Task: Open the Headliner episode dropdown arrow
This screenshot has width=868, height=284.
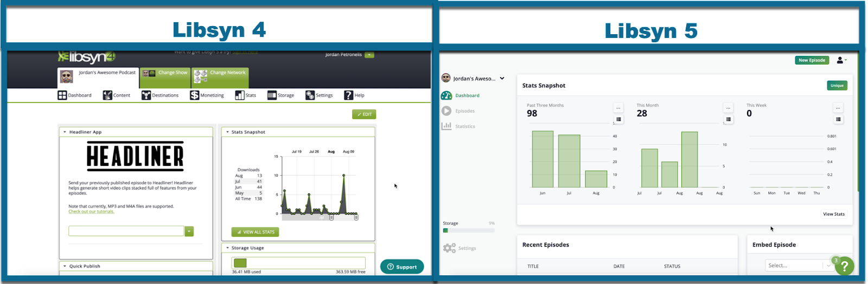Action: point(189,231)
